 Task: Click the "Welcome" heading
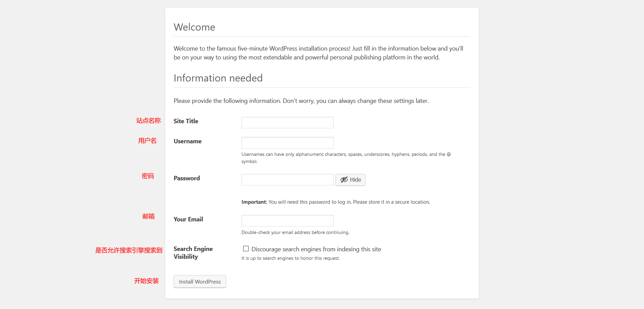(x=194, y=27)
